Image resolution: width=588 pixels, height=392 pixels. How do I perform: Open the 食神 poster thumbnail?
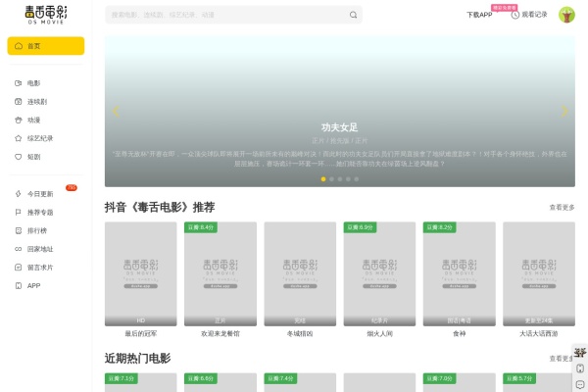pos(460,273)
